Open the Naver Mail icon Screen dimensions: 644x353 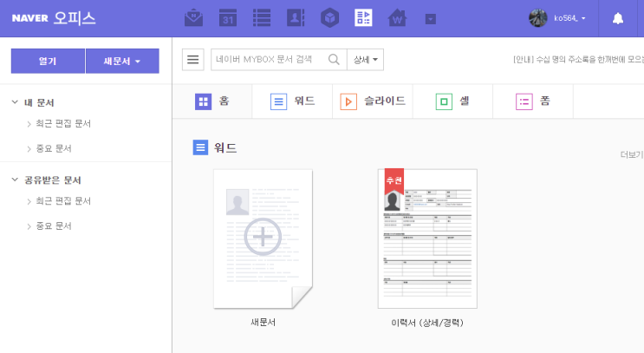coord(193,18)
